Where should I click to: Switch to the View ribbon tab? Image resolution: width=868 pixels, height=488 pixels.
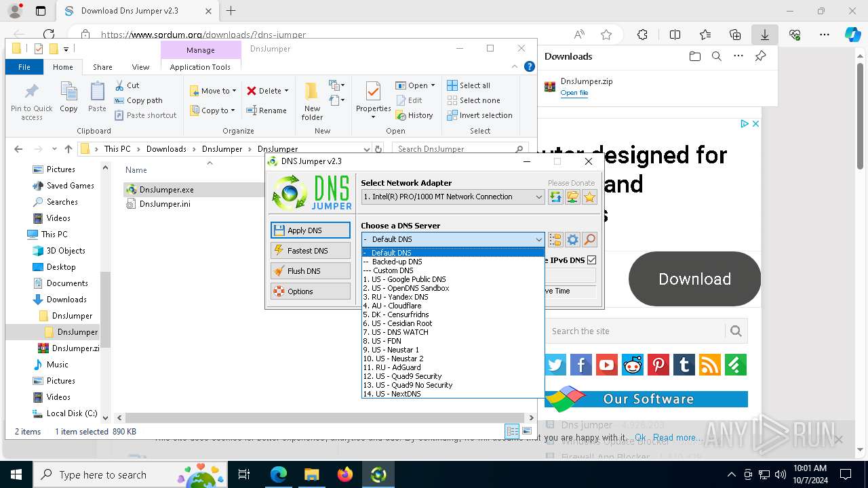click(140, 67)
